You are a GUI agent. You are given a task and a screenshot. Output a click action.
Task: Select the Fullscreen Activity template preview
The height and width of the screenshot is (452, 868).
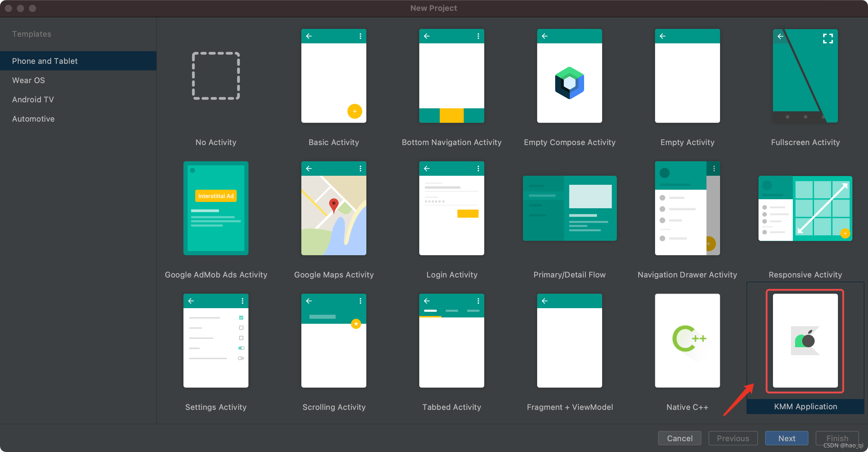(x=805, y=76)
